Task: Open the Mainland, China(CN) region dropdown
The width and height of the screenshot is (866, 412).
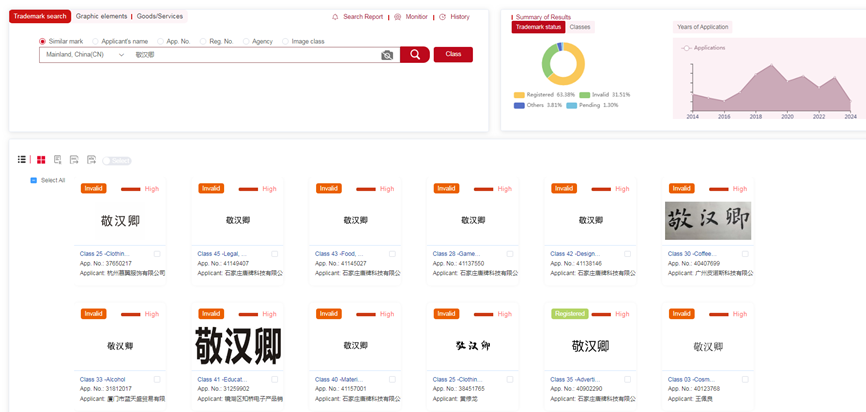Action: click(85, 55)
